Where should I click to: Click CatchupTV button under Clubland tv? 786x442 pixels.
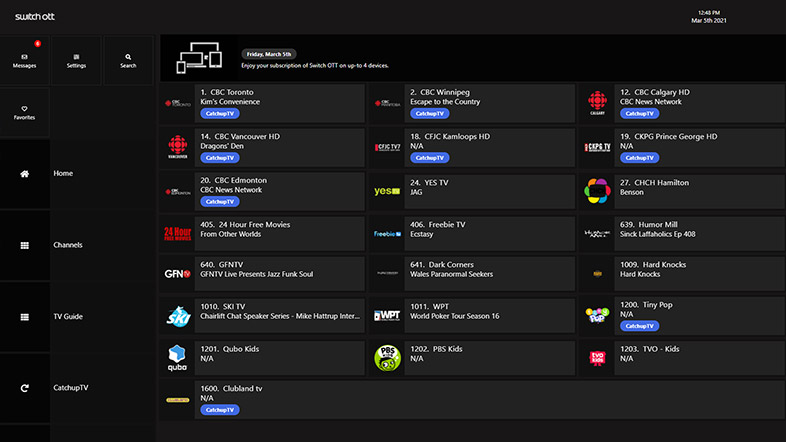coord(220,410)
